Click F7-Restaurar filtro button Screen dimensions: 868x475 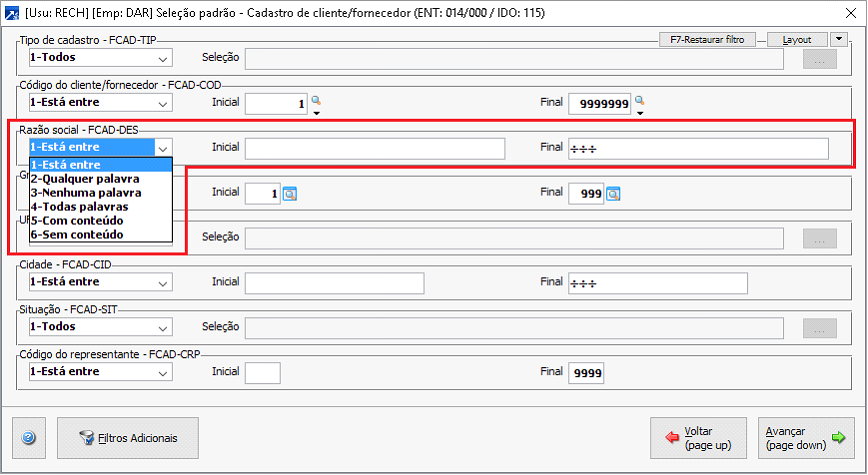pos(707,40)
